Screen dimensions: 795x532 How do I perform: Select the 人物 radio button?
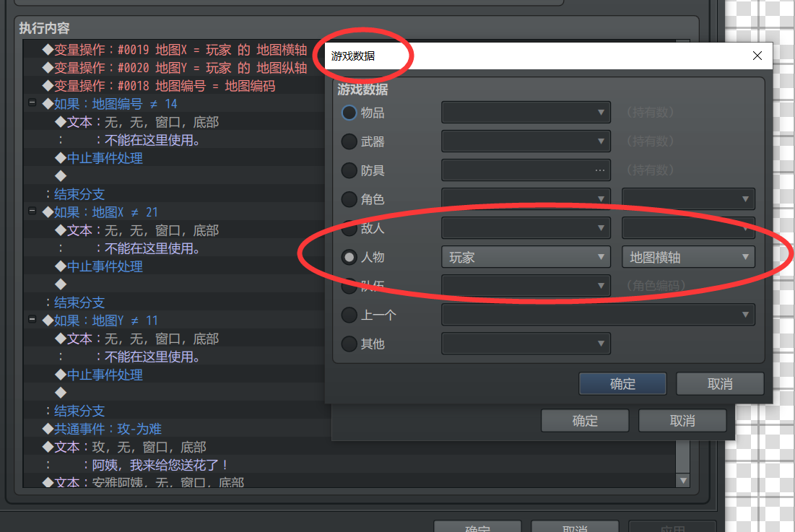349,258
